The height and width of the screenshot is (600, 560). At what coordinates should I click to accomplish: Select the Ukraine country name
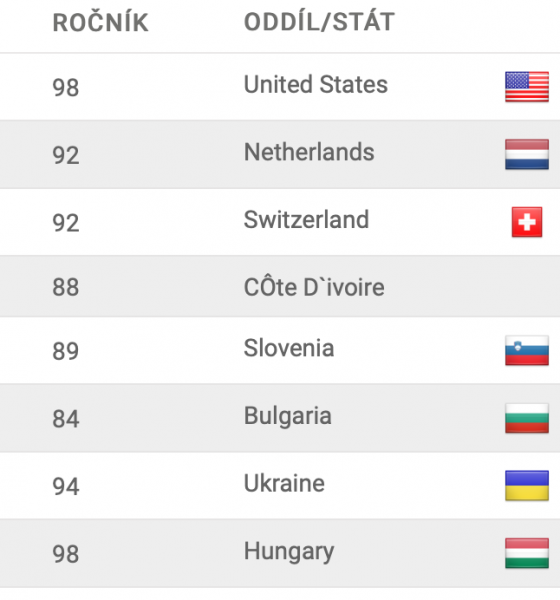pos(284,483)
